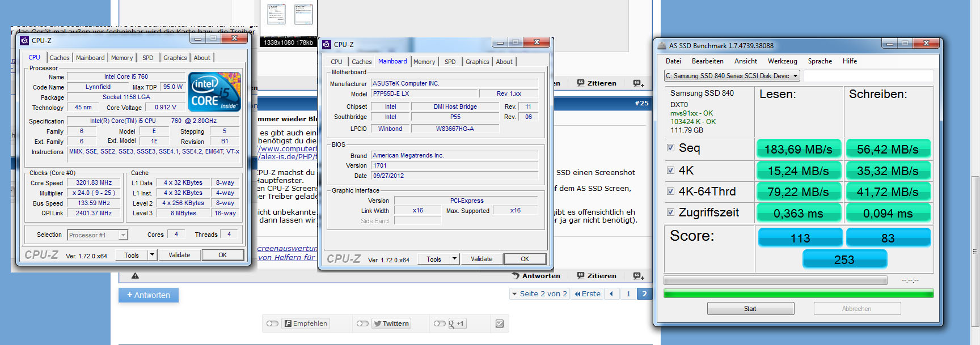Open the Hilfe menu in AS SSD
Screen dimensions: 980x345
[x=850, y=61]
